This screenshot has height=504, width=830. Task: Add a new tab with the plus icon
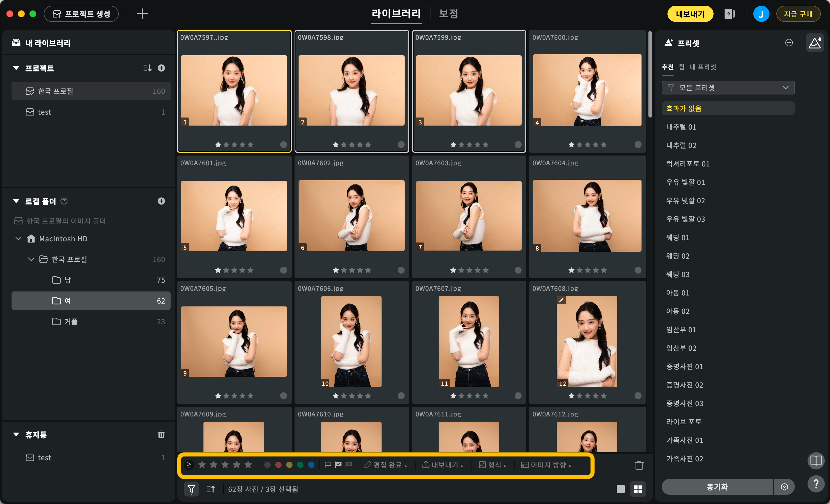click(142, 14)
